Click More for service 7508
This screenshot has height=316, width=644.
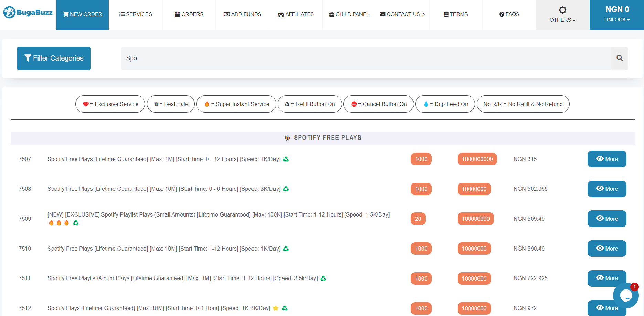pos(607,189)
